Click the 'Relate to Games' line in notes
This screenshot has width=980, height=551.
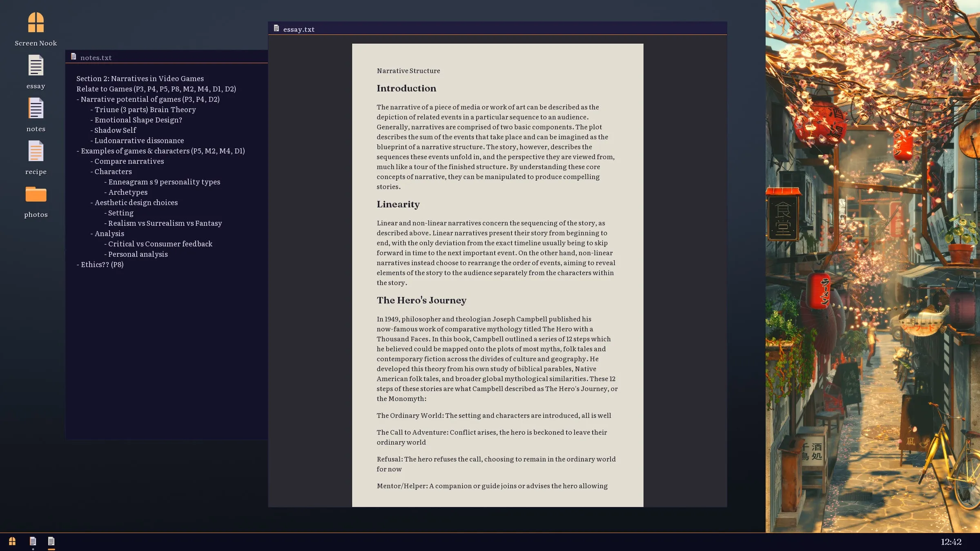click(x=156, y=89)
